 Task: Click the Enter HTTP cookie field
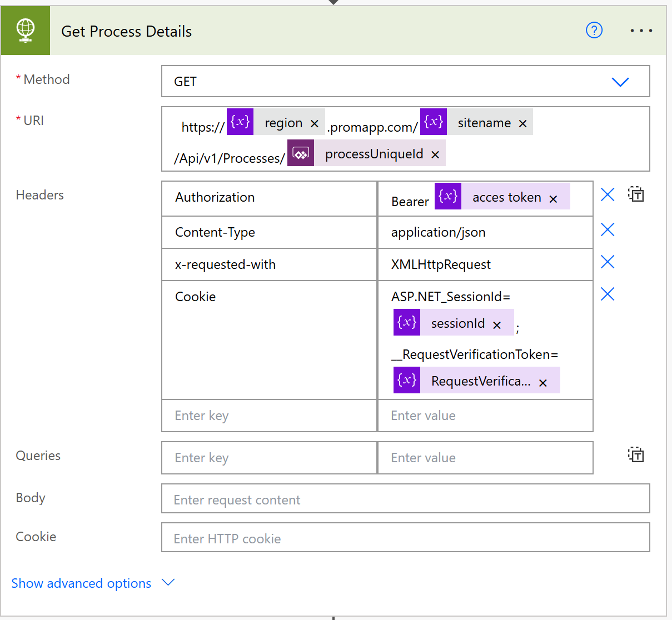click(405, 538)
